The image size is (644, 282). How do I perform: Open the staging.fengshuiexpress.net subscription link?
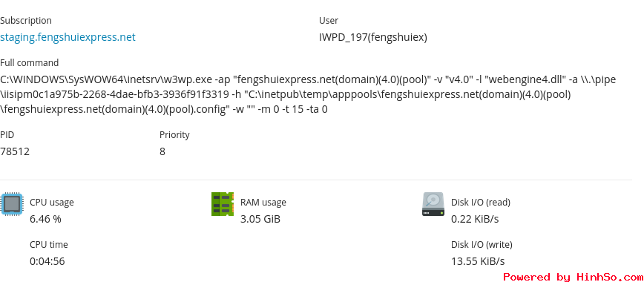68,37
